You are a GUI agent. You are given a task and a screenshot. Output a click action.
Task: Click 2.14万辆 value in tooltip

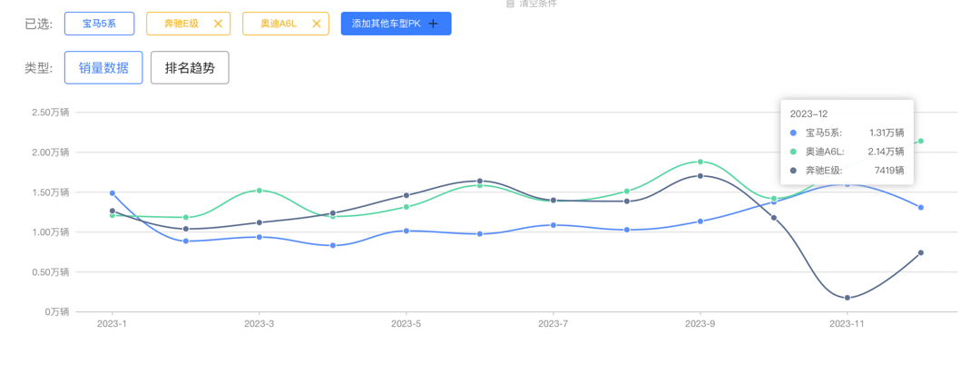(887, 152)
